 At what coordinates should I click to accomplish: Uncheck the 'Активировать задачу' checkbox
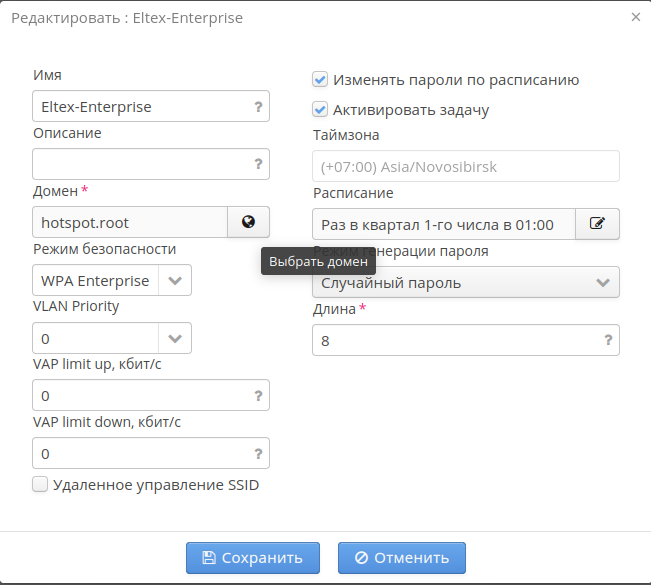[320, 109]
